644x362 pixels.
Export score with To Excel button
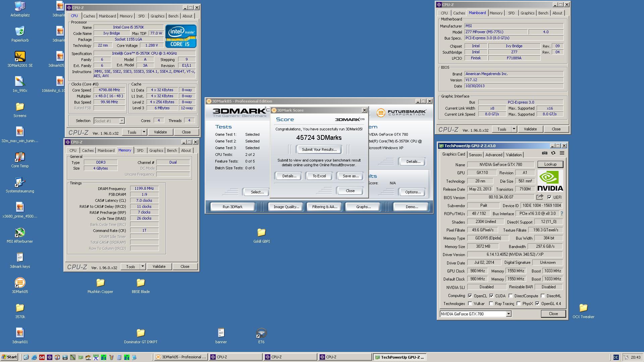click(x=319, y=176)
